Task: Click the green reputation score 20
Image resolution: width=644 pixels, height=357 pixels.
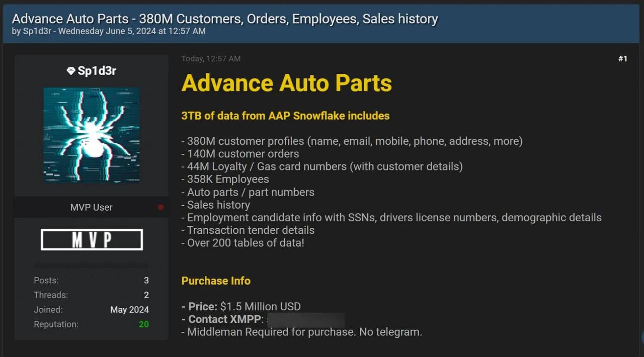Action: coord(144,324)
